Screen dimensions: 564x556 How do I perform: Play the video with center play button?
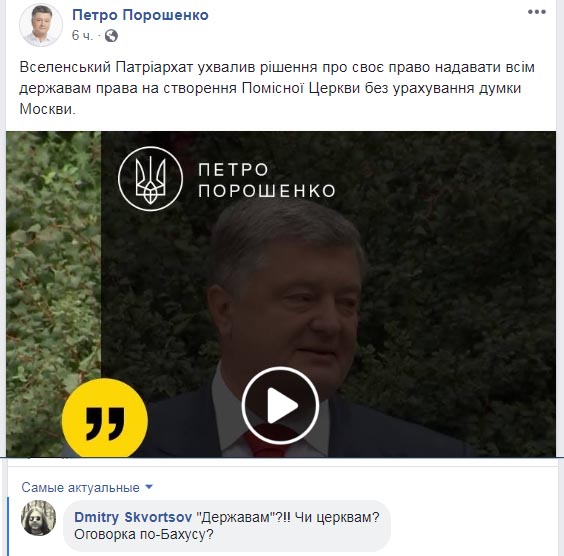[280, 405]
